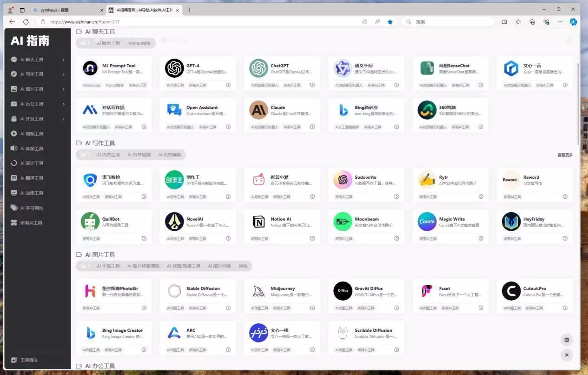Switch to the synthesys - 搜索 browser tab

pos(68,10)
